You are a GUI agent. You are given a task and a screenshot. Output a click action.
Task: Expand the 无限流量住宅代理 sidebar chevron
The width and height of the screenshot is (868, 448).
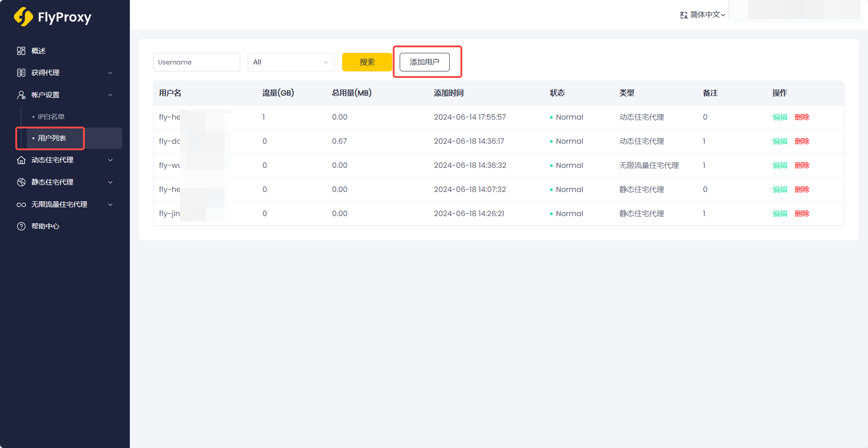110,205
